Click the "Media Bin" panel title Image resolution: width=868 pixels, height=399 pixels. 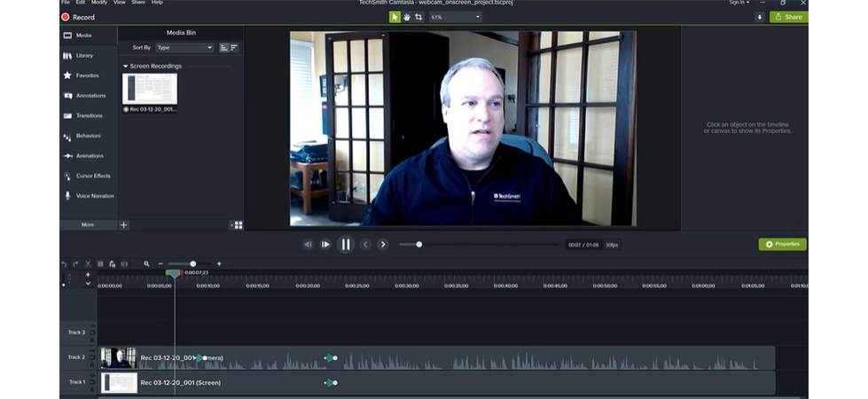pos(181,33)
